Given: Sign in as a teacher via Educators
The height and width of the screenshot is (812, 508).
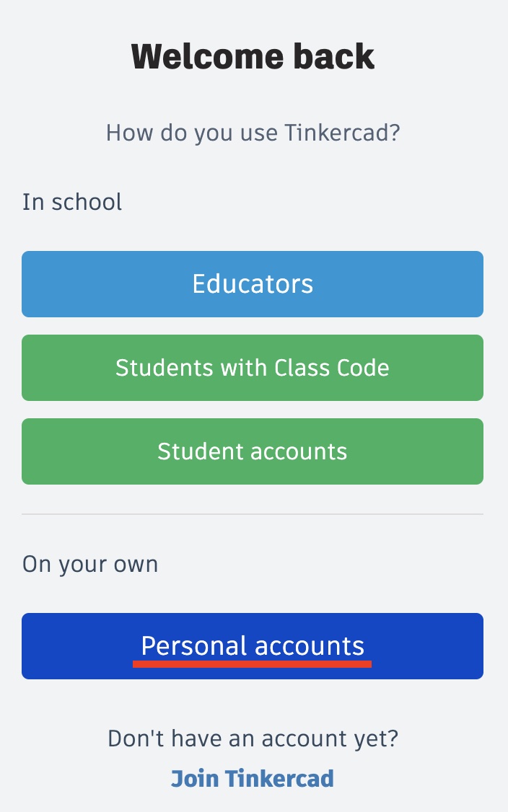Looking at the screenshot, I should tap(253, 284).
